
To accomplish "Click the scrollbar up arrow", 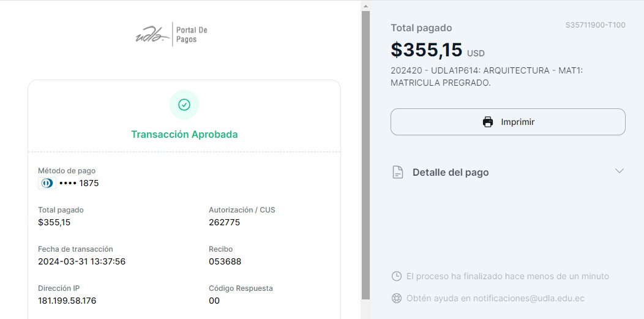I will [365, 6].
